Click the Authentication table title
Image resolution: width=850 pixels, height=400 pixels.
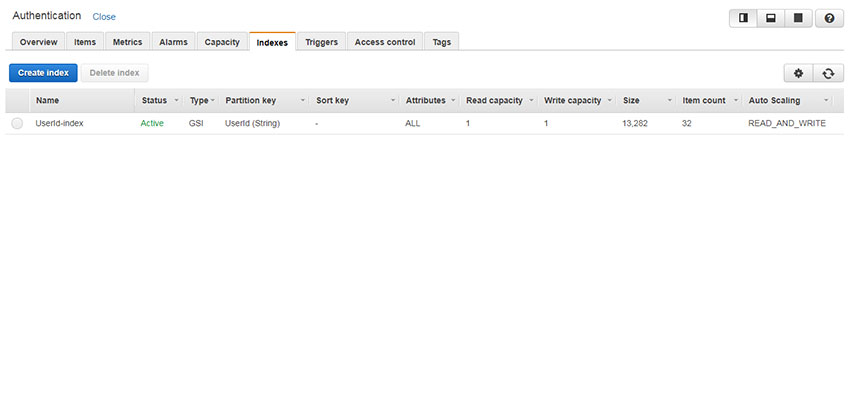47,16
